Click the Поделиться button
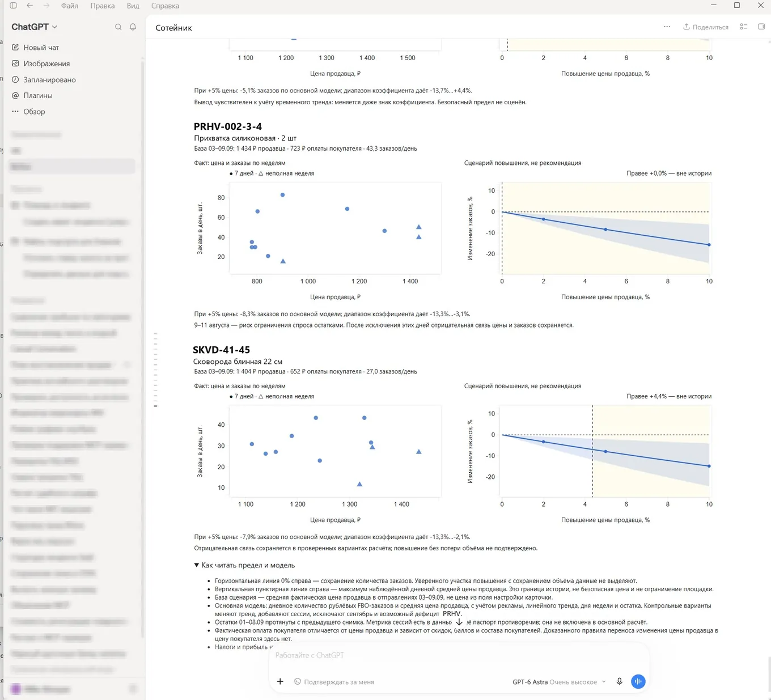 [706, 27]
